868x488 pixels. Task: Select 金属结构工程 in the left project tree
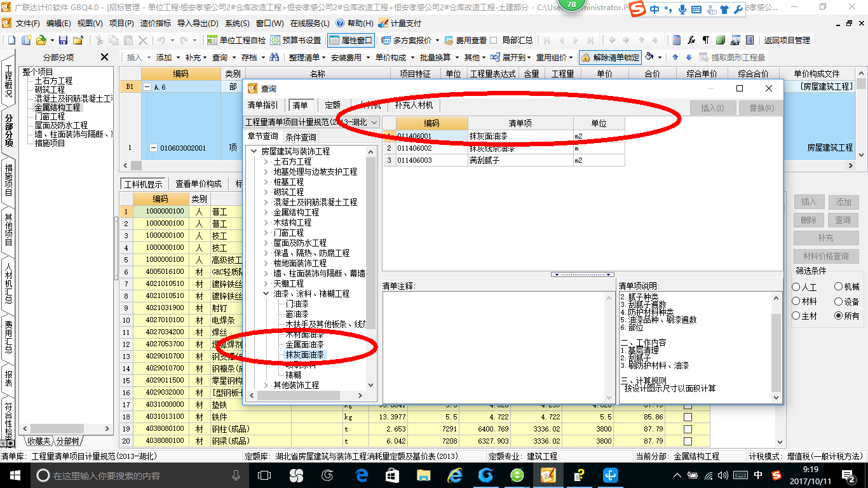[x=58, y=108]
